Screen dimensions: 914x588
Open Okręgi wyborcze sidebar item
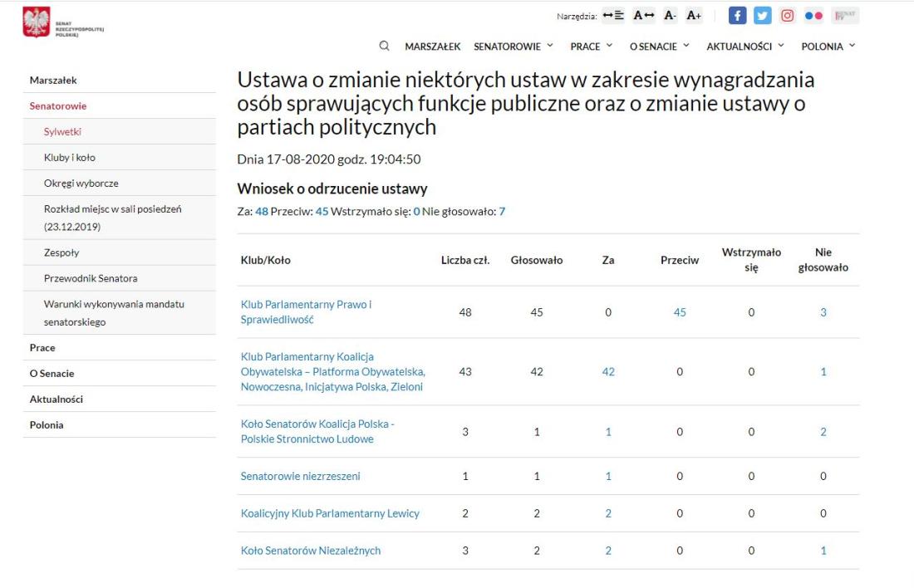(119, 183)
